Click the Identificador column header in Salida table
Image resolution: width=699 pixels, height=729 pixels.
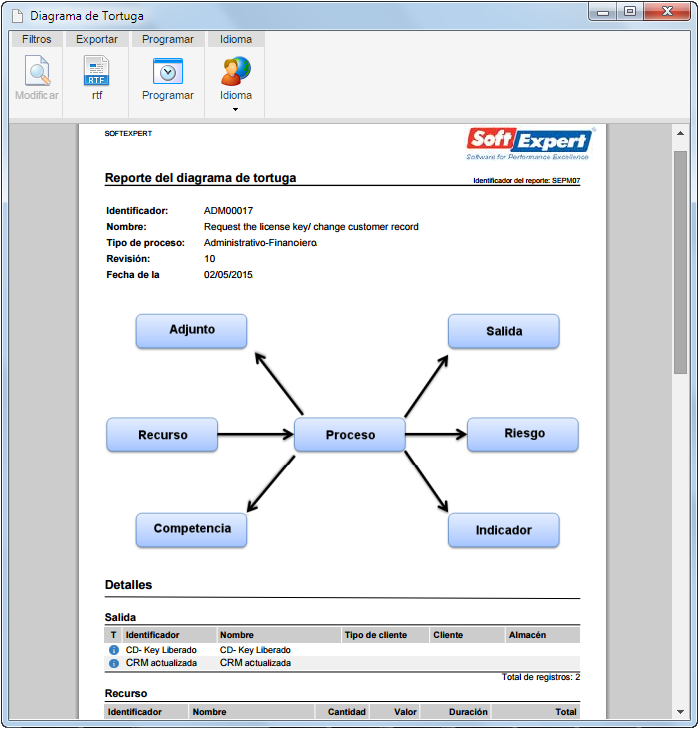pos(152,635)
